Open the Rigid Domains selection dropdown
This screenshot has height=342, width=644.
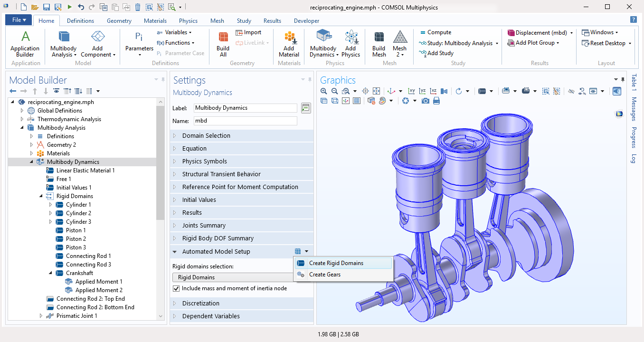point(233,277)
